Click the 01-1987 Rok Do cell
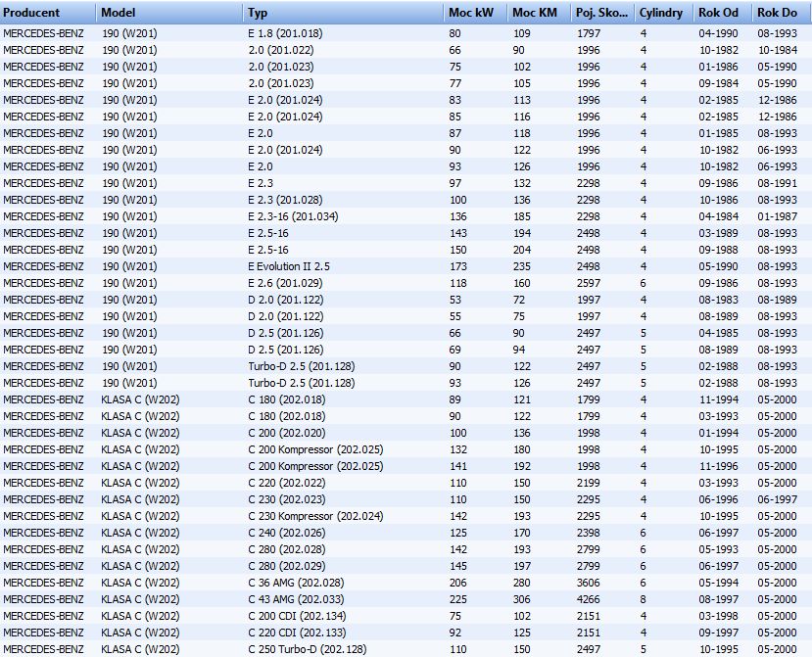Screen dimensions: 812x657 click(x=778, y=216)
